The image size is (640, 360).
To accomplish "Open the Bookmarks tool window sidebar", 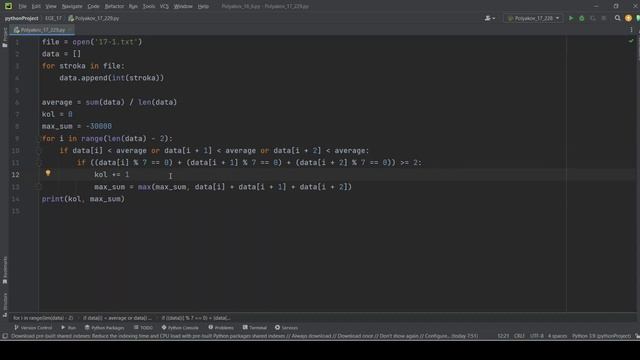I will click(x=4, y=270).
